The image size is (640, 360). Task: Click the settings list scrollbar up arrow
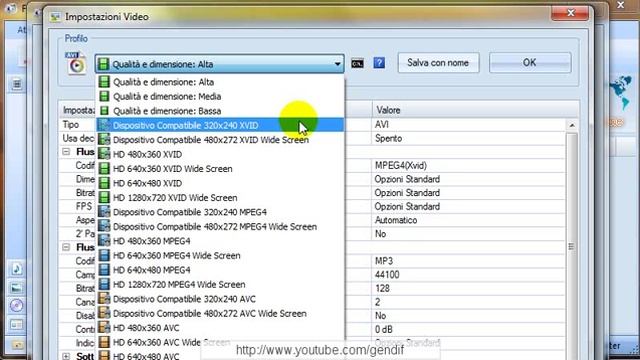(572, 125)
